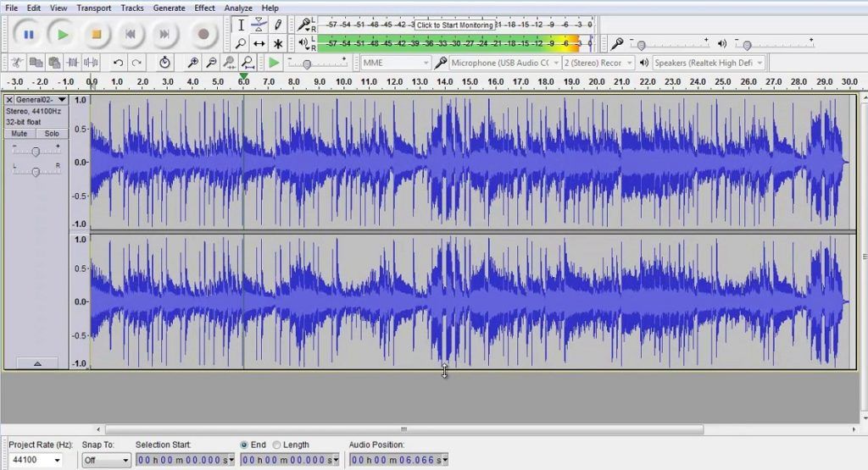Click the red Record button
Viewport: 868px width, 470px height.
point(203,35)
